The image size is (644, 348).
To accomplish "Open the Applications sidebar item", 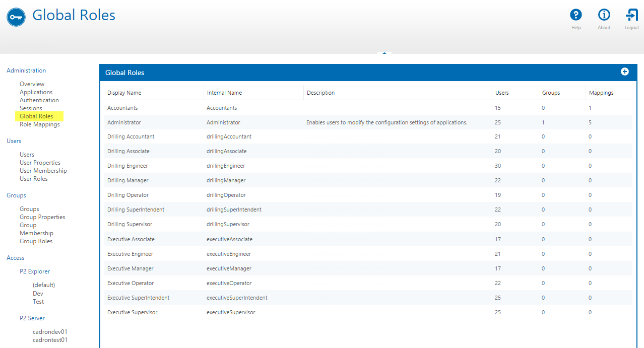I will (x=36, y=92).
